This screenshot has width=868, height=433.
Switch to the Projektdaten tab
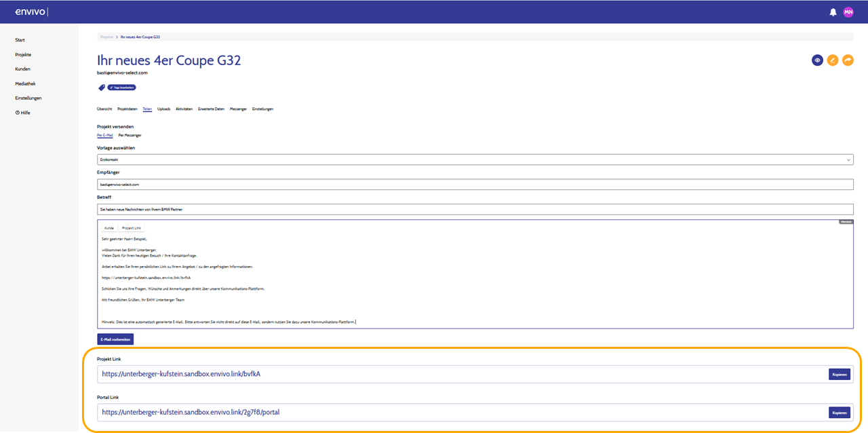click(127, 109)
